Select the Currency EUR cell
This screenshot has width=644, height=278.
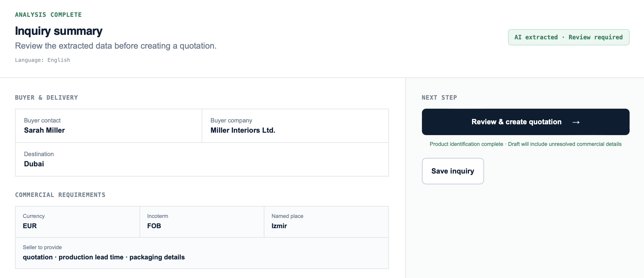[x=78, y=222]
